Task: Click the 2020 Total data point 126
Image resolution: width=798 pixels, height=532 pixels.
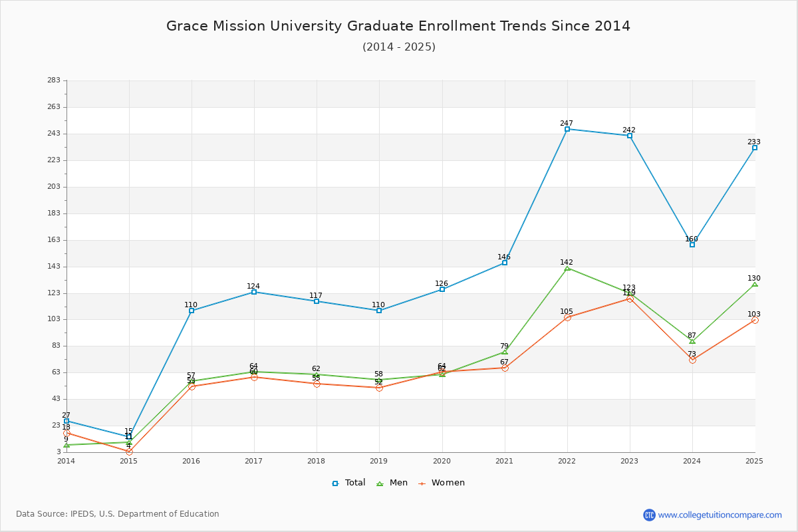Action: pos(442,289)
